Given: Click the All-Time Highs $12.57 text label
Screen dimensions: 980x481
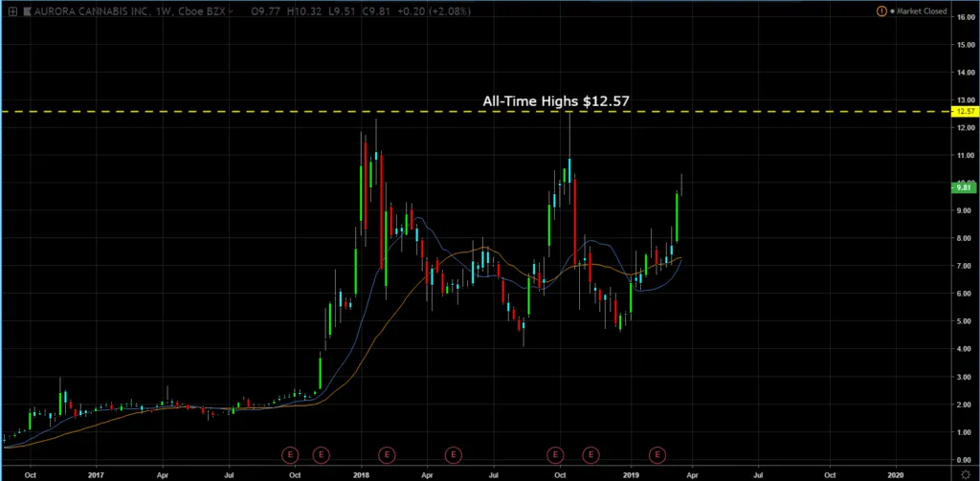Looking at the screenshot, I should (x=556, y=100).
